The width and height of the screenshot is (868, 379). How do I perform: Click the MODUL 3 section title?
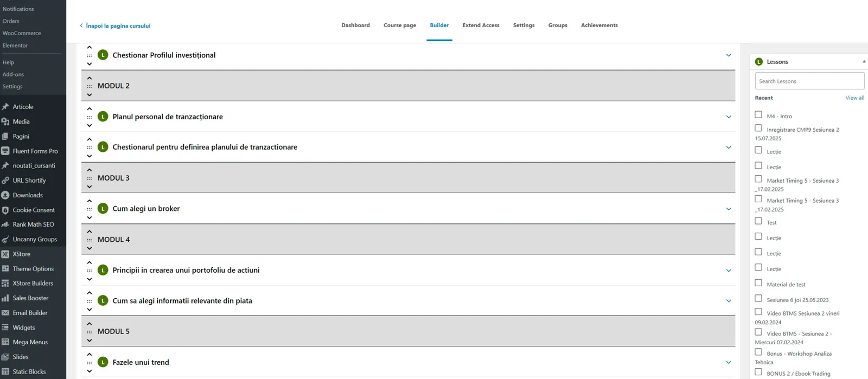(x=113, y=178)
